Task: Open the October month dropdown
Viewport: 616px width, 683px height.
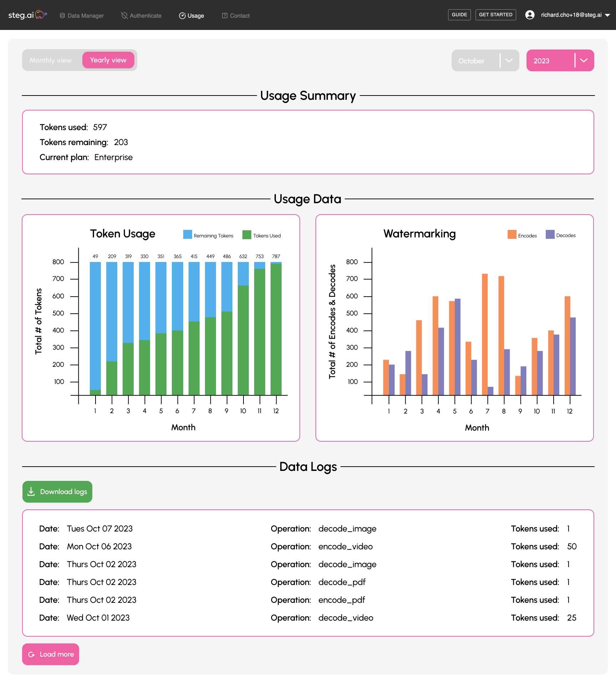Action: pos(485,61)
